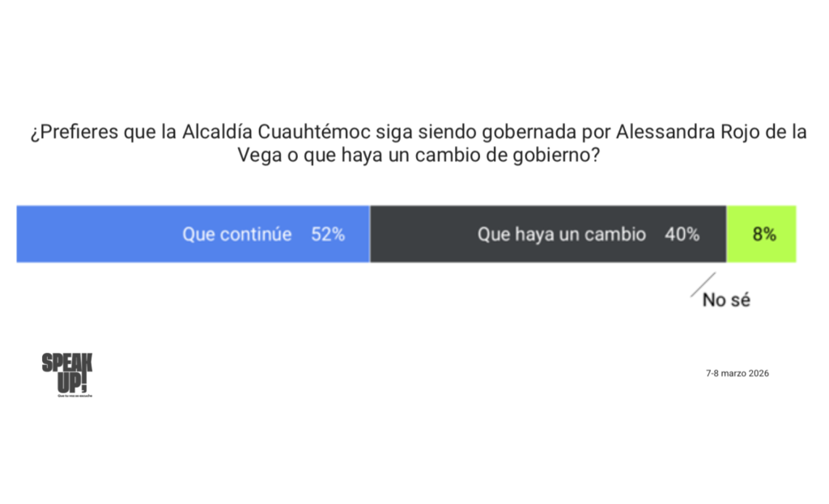The image size is (829, 504).
Task: Click the UP! text in the logo
Action: coord(71,381)
